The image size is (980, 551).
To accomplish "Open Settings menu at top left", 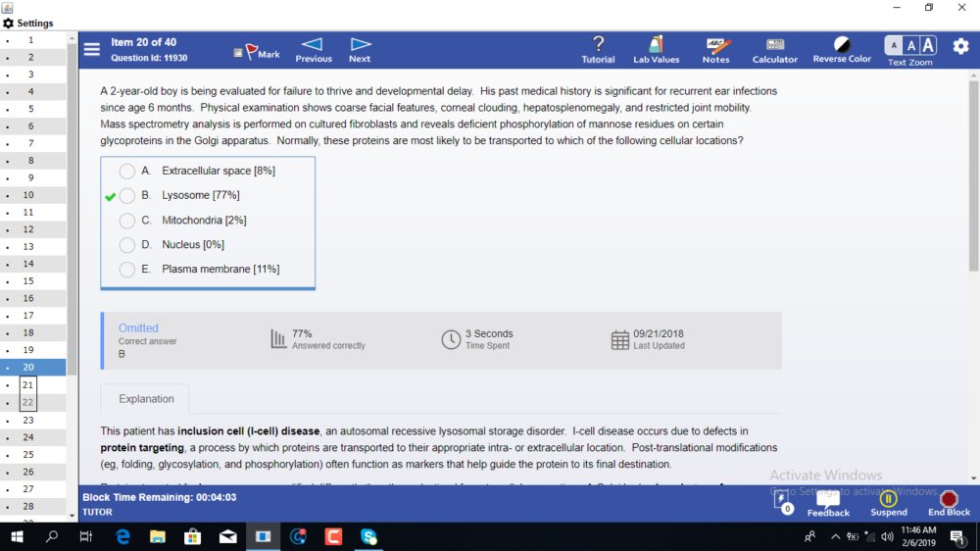I will coord(28,24).
